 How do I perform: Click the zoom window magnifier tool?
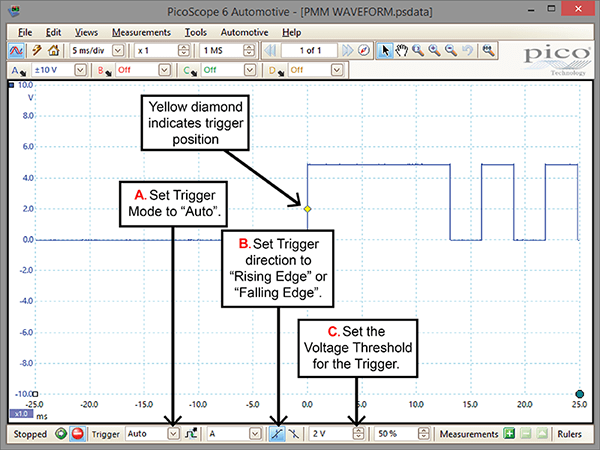[418, 51]
